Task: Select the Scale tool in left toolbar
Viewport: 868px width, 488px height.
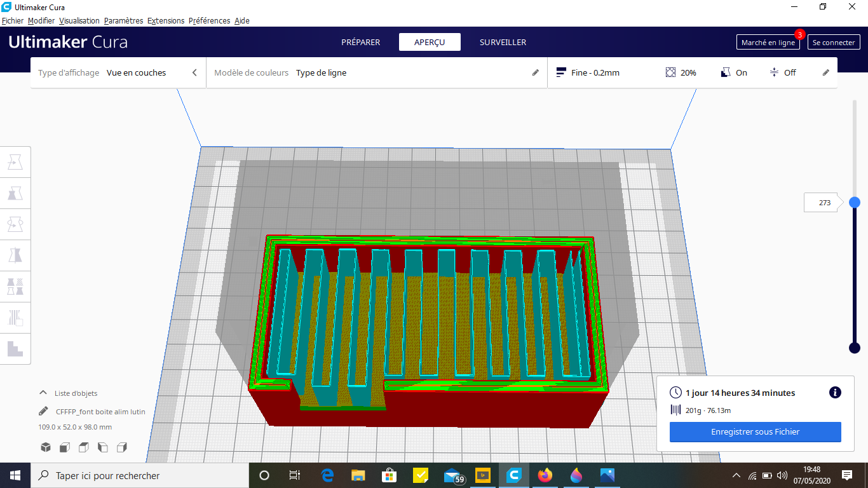Action: point(15,194)
